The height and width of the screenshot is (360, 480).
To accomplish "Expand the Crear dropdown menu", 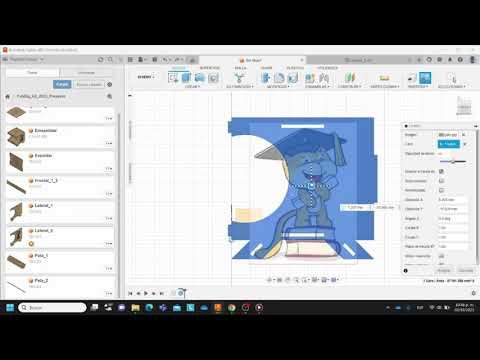I will 192,87.
